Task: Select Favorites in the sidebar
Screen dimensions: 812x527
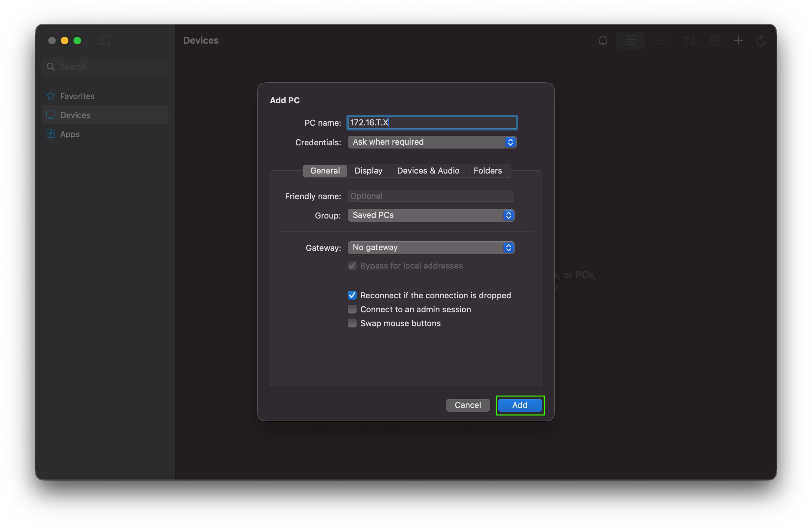Action: click(x=77, y=96)
